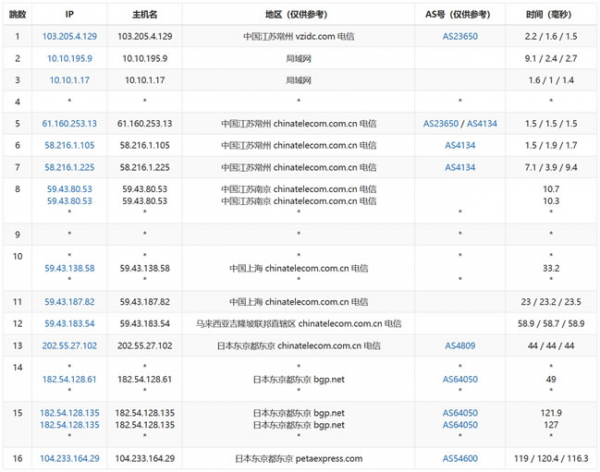
Task: Click blue IP link 59.43.183.54
Action: [x=69, y=324]
